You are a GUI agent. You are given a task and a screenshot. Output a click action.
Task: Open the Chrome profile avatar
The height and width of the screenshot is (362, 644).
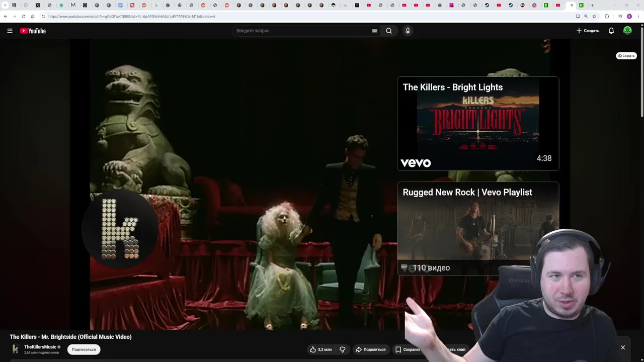629,16
